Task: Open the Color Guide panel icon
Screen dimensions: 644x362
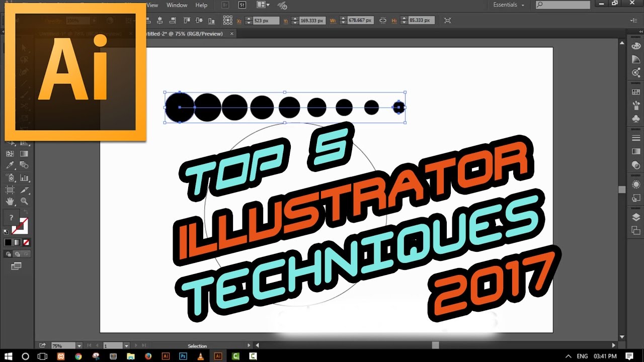Action: [636, 59]
